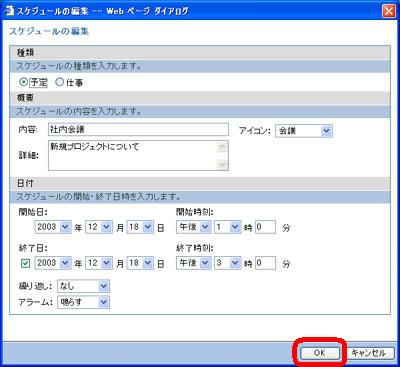Open the 終了時刻 午後 dropdown
400x367 pixels.
coord(194,263)
